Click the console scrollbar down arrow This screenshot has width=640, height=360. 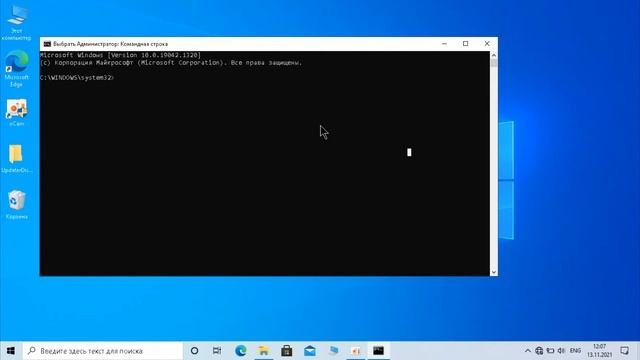tap(494, 272)
